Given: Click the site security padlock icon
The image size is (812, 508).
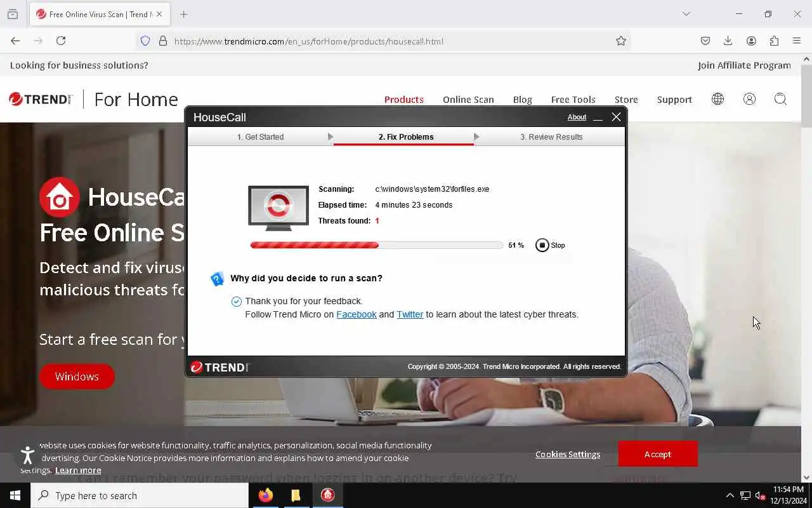Looking at the screenshot, I should click(163, 41).
